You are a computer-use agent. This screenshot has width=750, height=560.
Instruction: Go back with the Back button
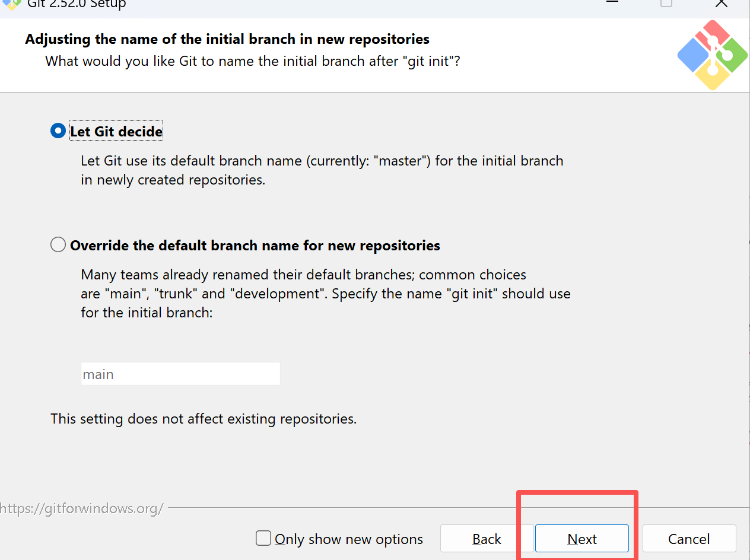pyautogui.click(x=487, y=539)
